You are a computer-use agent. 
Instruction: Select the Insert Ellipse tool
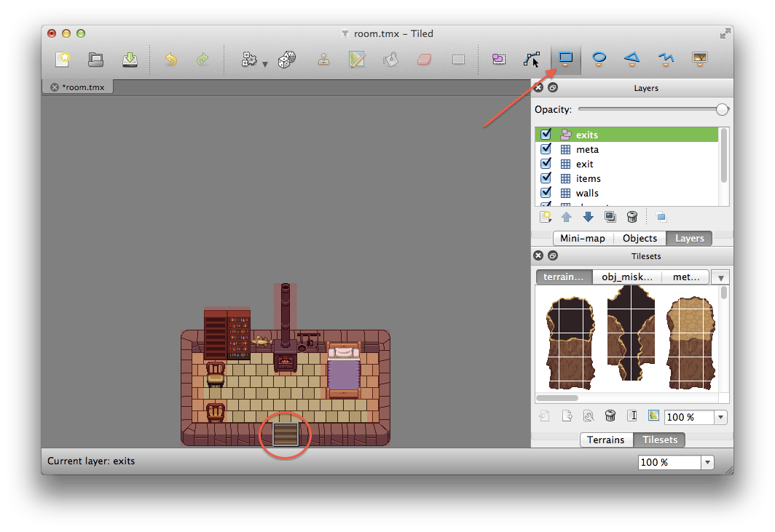[599, 58]
